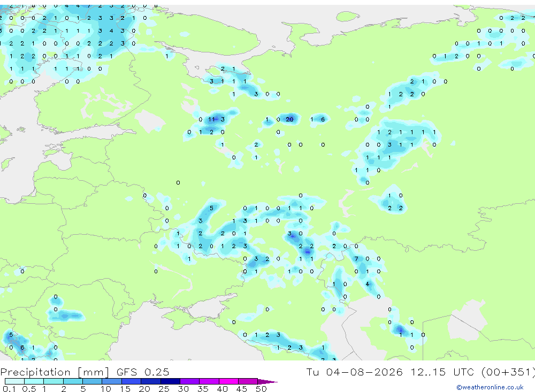The image size is (535, 392).
Task: Click the legend label '35'
Action: 203,389
